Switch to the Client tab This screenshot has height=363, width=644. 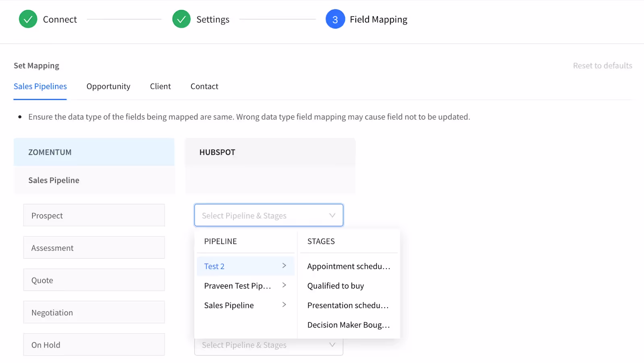click(x=160, y=86)
